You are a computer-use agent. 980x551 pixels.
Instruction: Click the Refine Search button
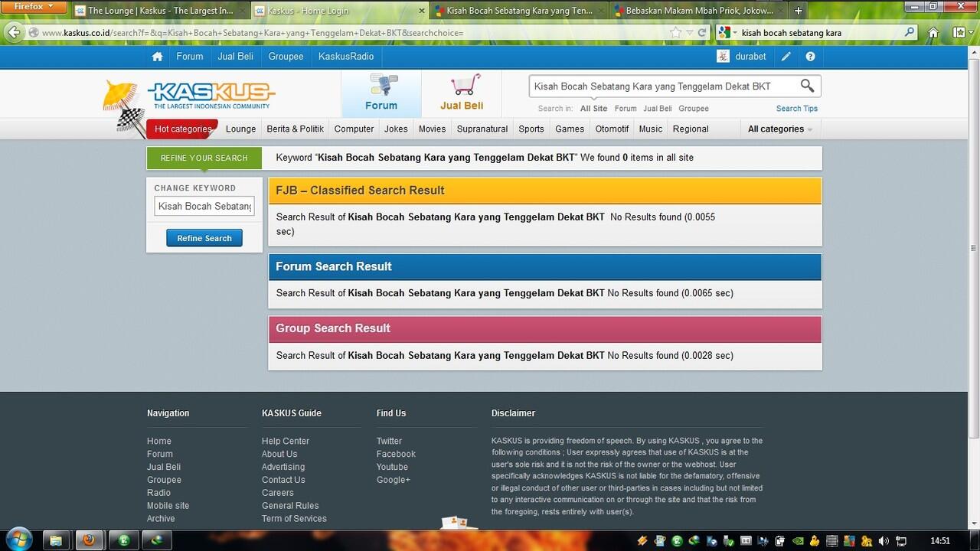click(204, 238)
